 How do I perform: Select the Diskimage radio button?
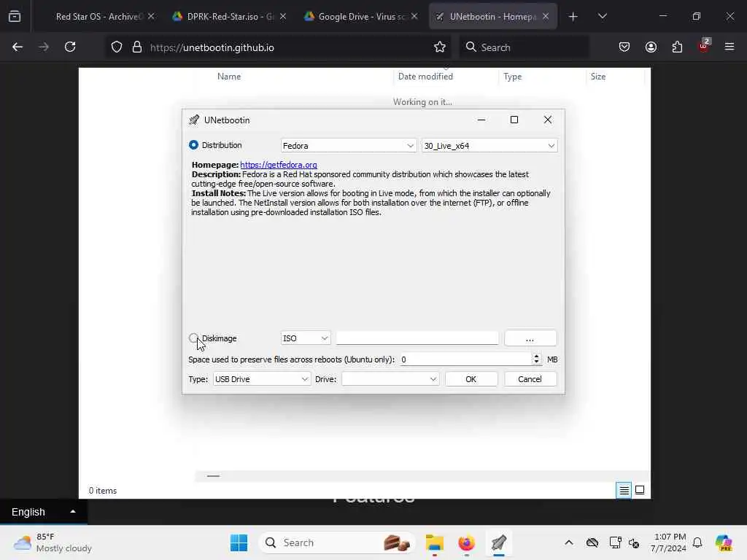coord(193,338)
